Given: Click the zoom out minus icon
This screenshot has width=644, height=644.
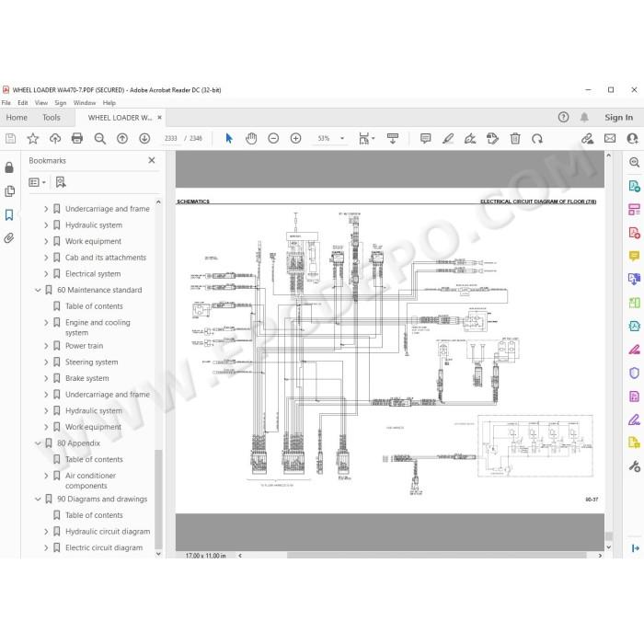Looking at the screenshot, I should (273, 138).
